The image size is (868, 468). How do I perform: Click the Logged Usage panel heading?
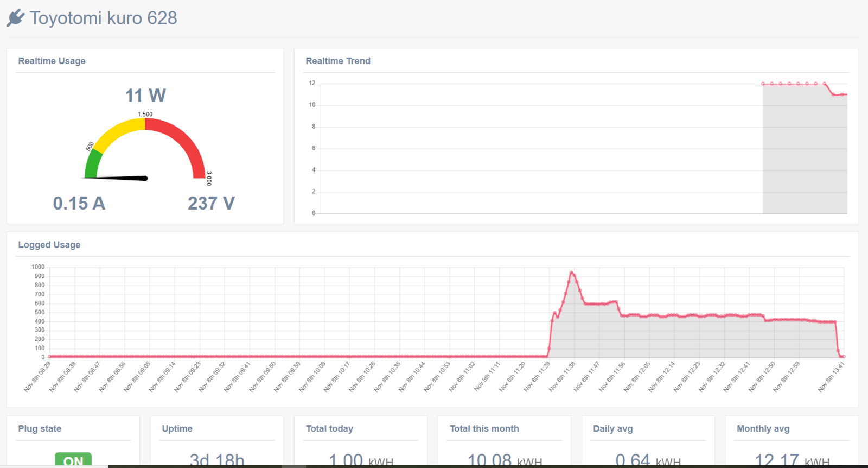[49, 245]
